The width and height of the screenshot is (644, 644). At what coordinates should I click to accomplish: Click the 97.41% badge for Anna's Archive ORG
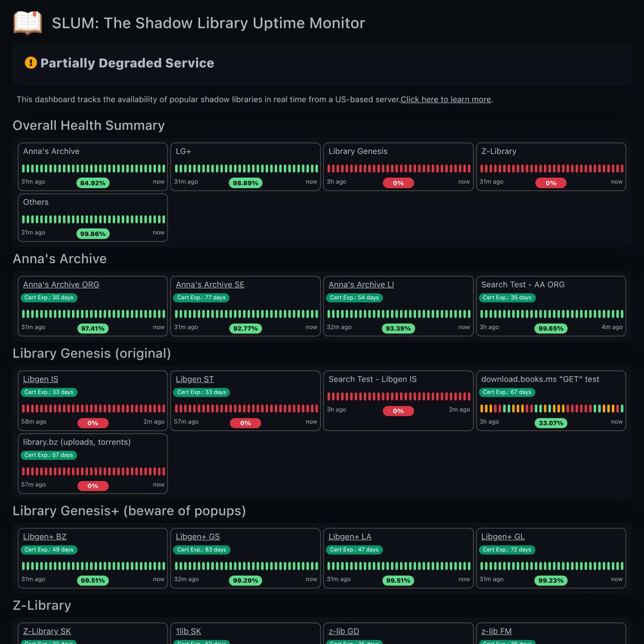93,328
